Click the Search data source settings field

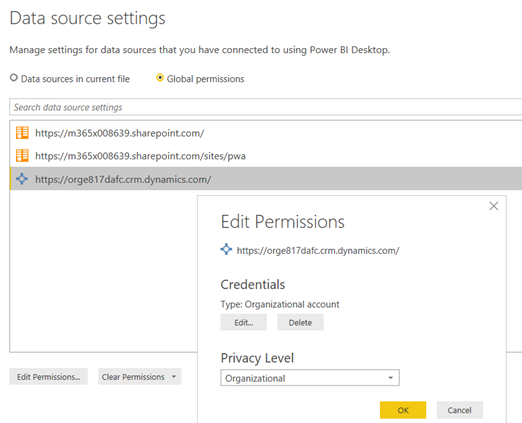click(x=265, y=107)
